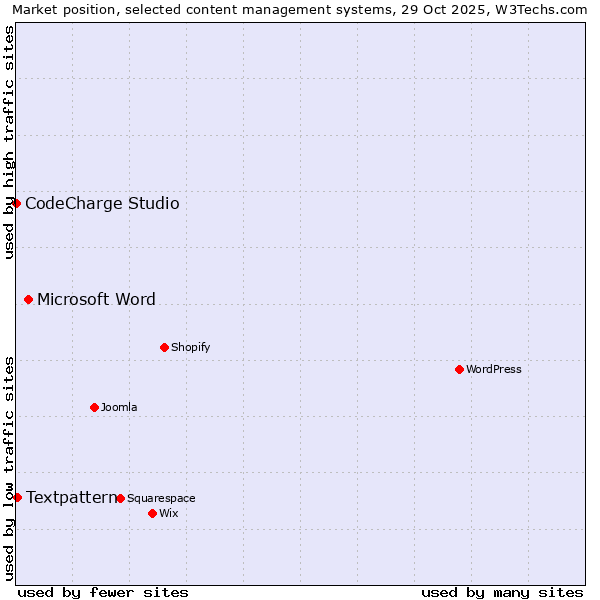Click the Joomla text label
The width and height of the screenshot is (600, 600).
pyautogui.click(x=119, y=408)
